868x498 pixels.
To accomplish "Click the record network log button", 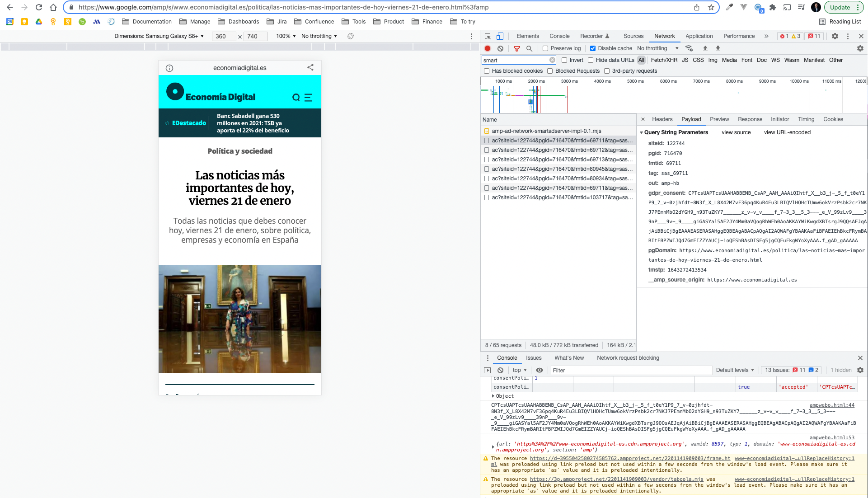I will (488, 48).
